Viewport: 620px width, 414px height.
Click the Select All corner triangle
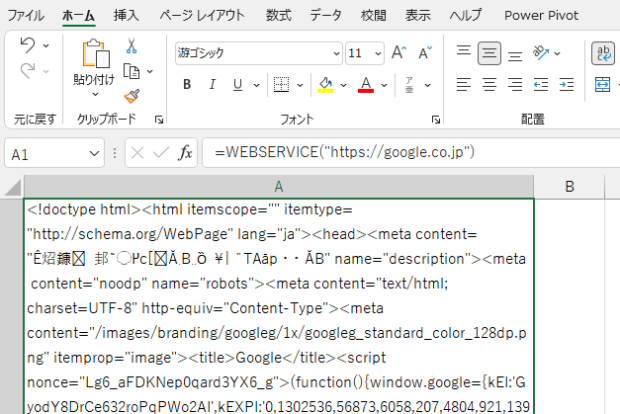point(13,187)
